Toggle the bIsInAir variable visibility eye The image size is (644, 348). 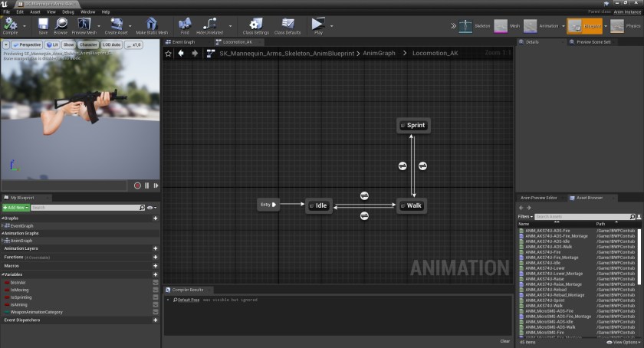[156, 283]
